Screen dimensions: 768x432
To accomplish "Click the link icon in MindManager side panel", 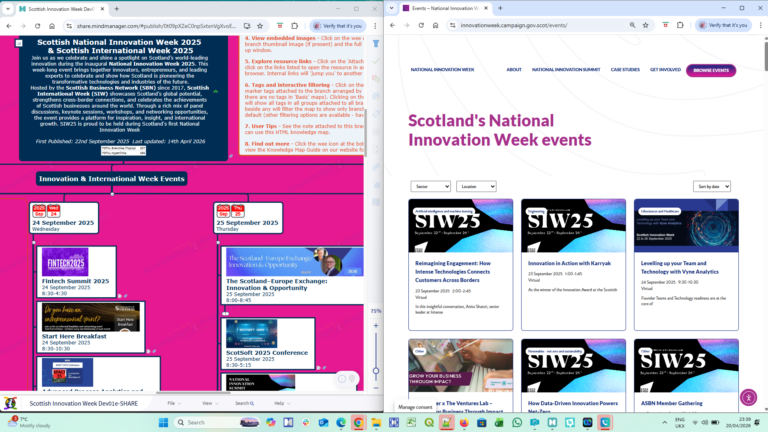I will [x=376, y=167].
